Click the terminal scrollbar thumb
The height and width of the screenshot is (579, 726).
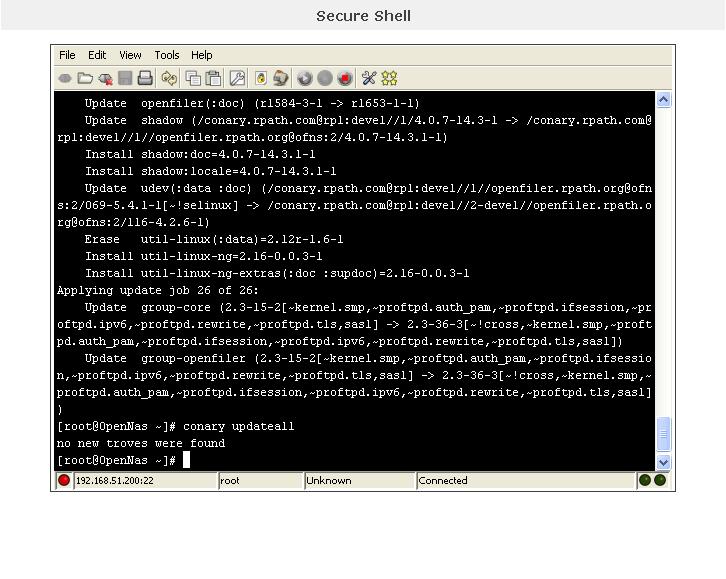pos(663,434)
